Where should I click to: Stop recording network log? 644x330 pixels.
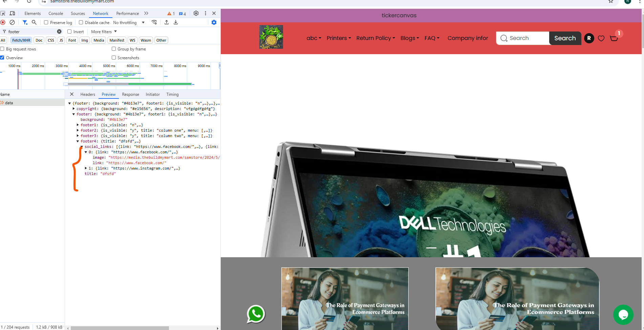(3, 22)
